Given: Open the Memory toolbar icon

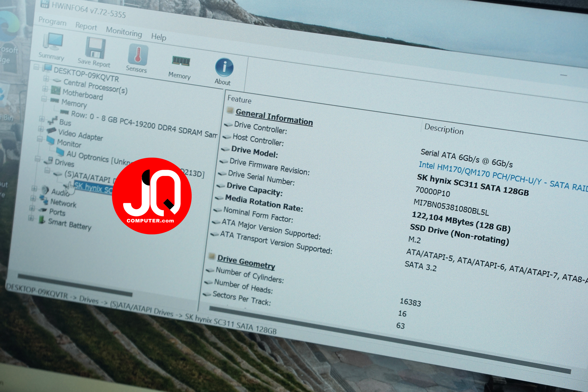Looking at the screenshot, I should 181,61.
